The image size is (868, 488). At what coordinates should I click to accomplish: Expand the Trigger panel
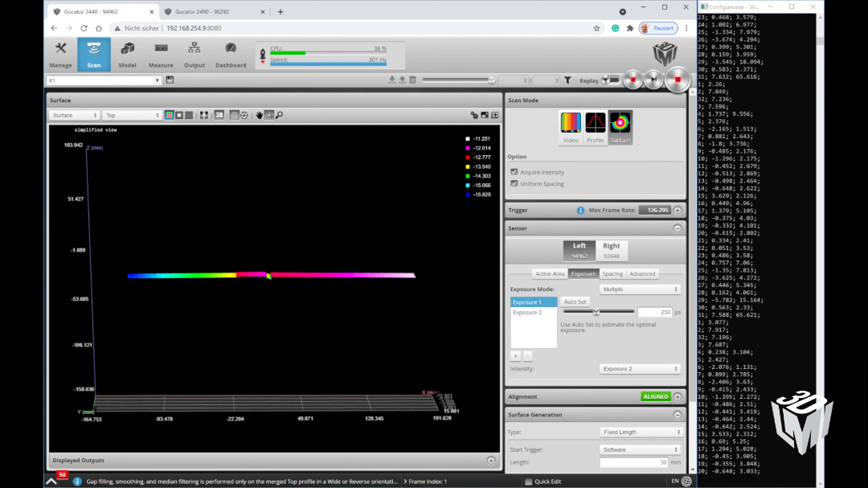pyautogui.click(x=678, y=211)
